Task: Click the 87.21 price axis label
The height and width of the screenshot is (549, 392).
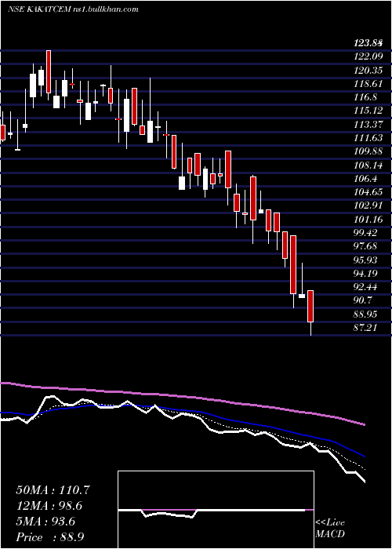Action: [366, 327]
